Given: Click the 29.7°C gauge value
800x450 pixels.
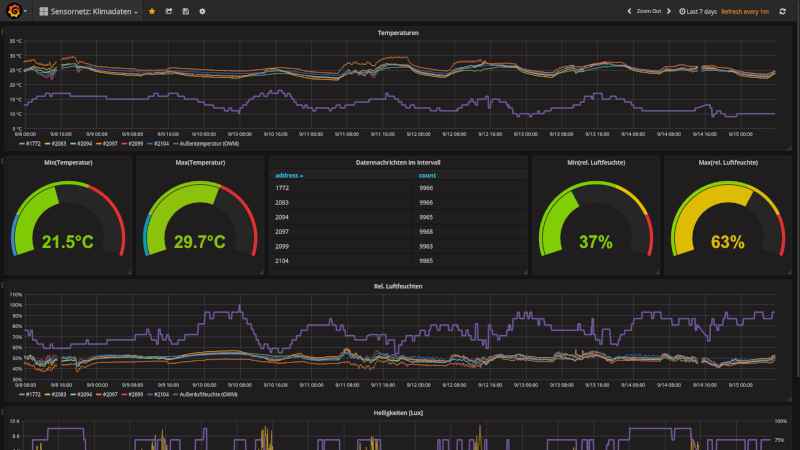Looking at the screenshot, I should 199,242.
